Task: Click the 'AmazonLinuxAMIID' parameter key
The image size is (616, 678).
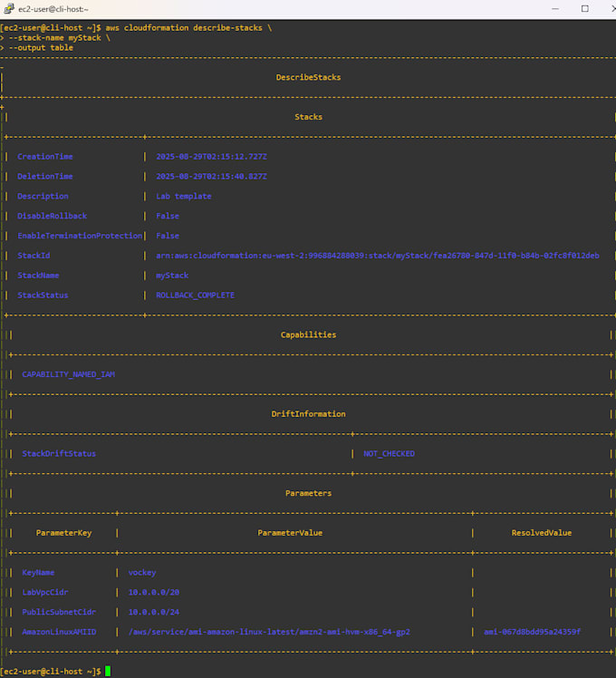Action: [59, 632]
